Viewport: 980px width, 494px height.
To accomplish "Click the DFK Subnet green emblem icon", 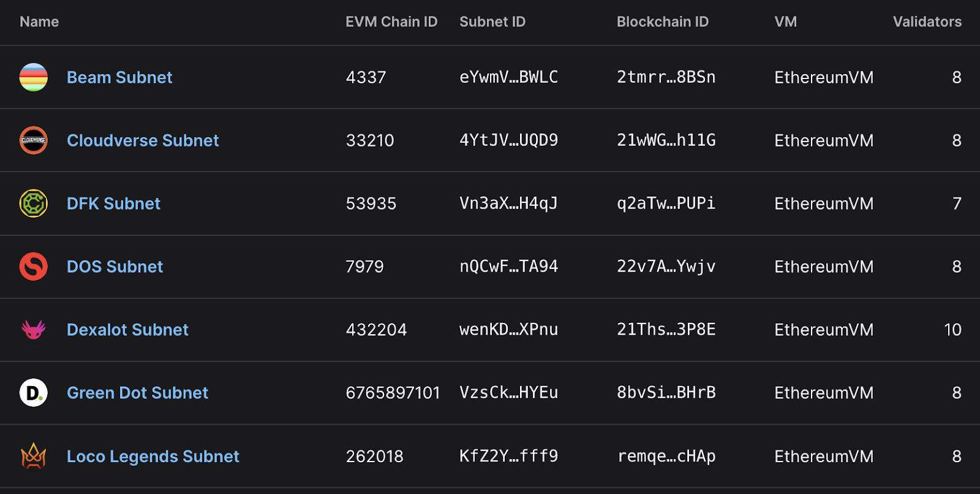I will (34, 203).
